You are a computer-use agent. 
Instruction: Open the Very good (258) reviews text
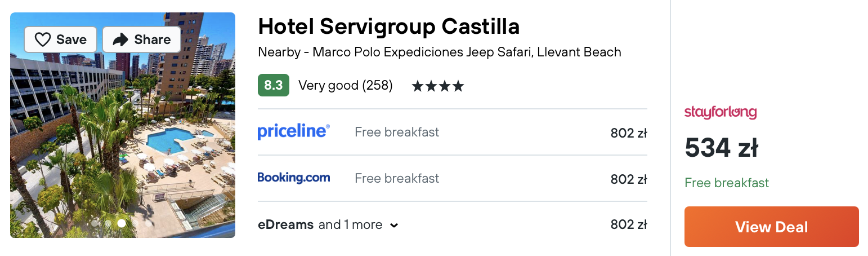346,86
